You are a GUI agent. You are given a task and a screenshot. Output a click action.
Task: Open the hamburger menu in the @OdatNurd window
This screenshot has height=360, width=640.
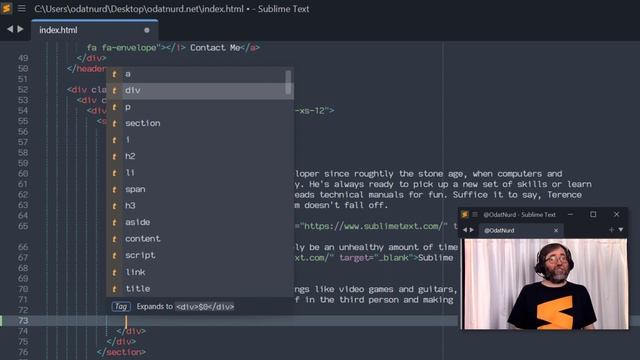coord(475,214)
